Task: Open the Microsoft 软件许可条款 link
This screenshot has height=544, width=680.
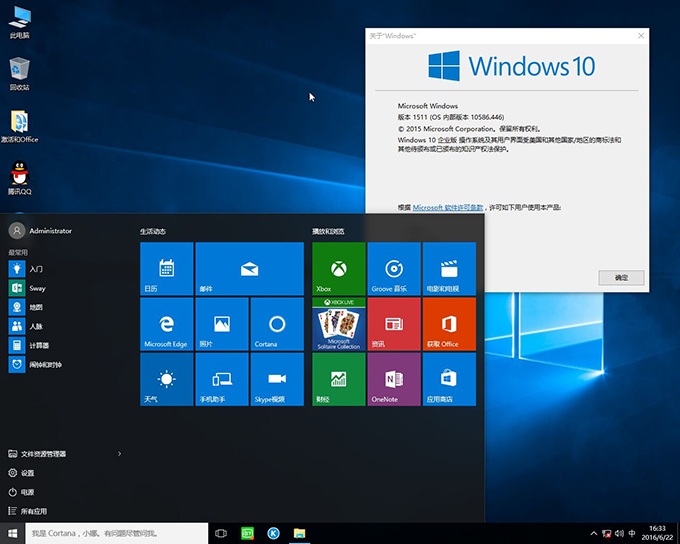Action: point(448,208)
